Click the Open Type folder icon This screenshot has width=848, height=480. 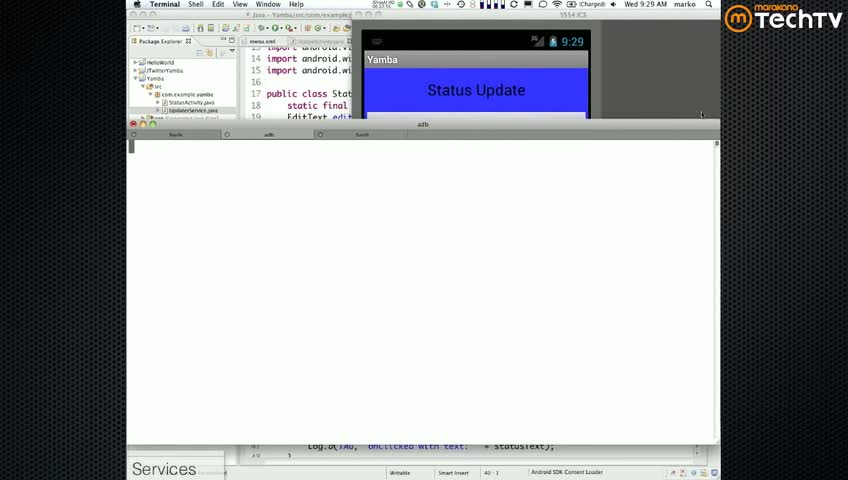[336, 28]
